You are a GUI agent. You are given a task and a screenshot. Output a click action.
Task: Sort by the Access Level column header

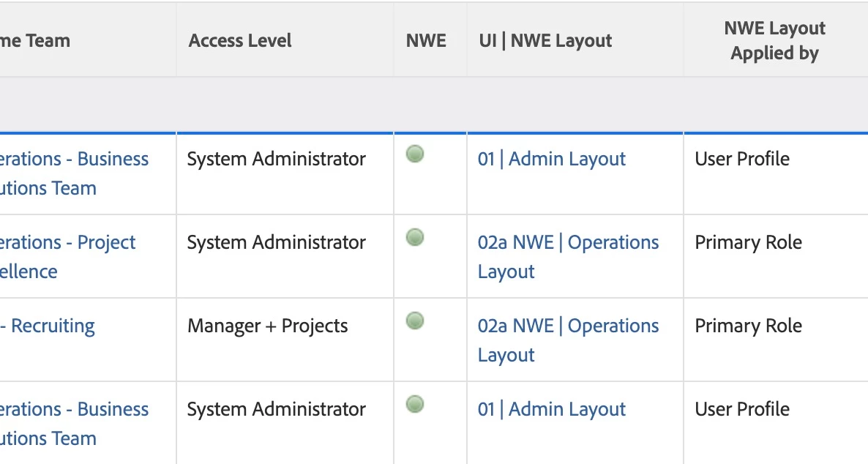[x=240, y=40]
